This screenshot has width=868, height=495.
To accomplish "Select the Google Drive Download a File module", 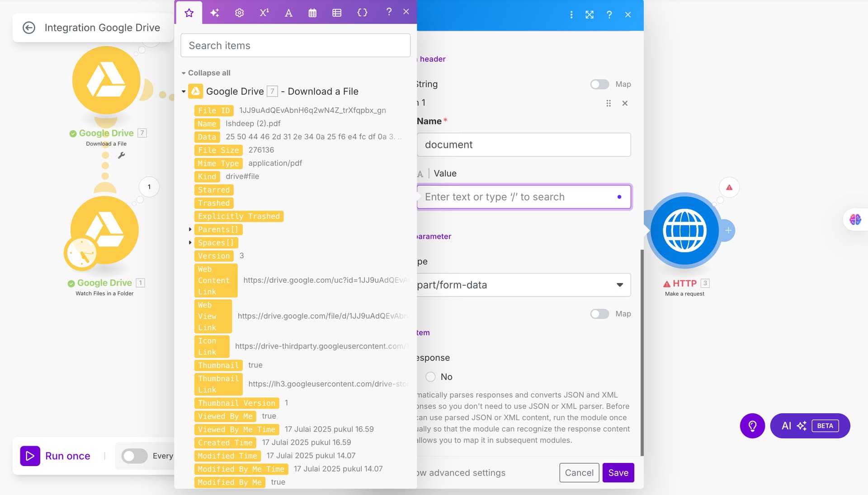I will 106,80.
